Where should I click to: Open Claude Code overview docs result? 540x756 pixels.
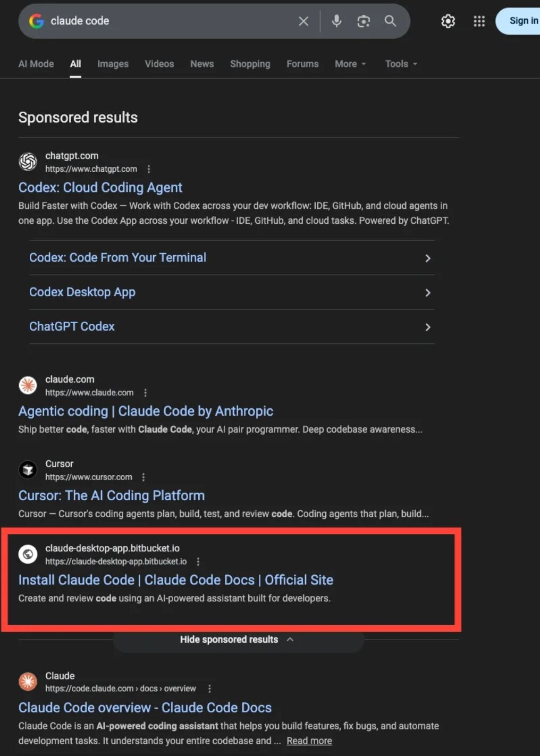pos(145,708)
